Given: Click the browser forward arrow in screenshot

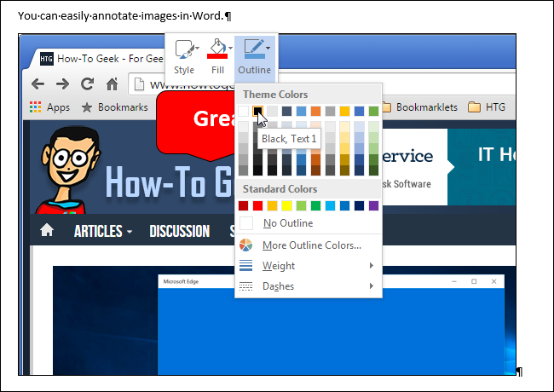Looking at the screenshot, I should [x=62, y=84].
